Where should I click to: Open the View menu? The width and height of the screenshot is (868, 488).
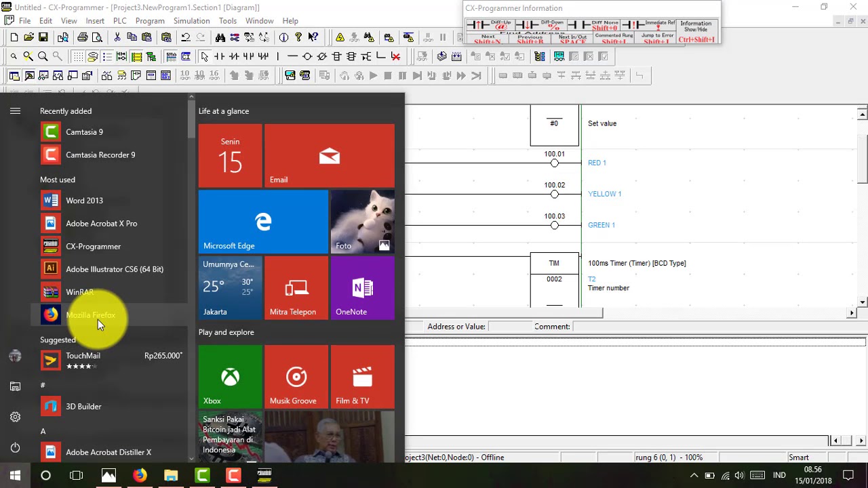68,21
